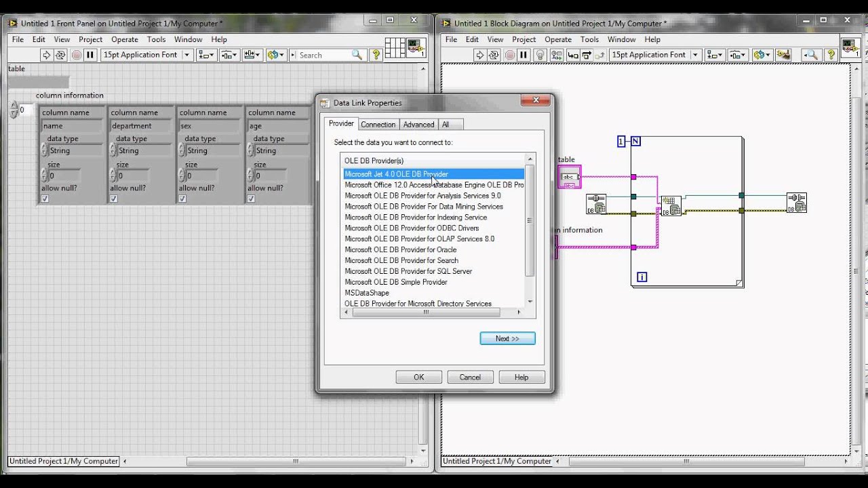The image size is (868, 488).
Task: Open Operate menu in Front Panel window
Action: [x=125, y=39]
